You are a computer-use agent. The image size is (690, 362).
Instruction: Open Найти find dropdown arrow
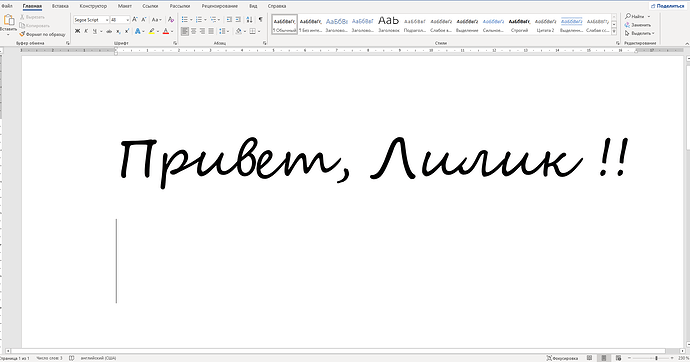point(649,16)
